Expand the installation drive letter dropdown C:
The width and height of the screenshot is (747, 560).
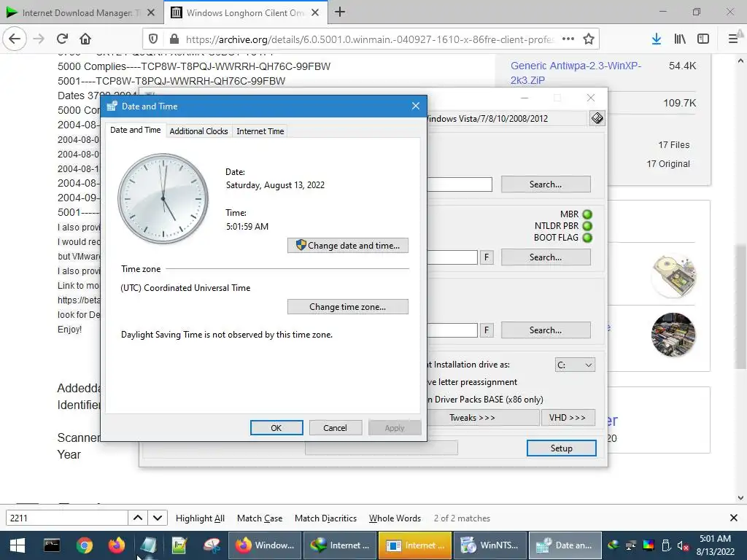(x=575, y=365)
